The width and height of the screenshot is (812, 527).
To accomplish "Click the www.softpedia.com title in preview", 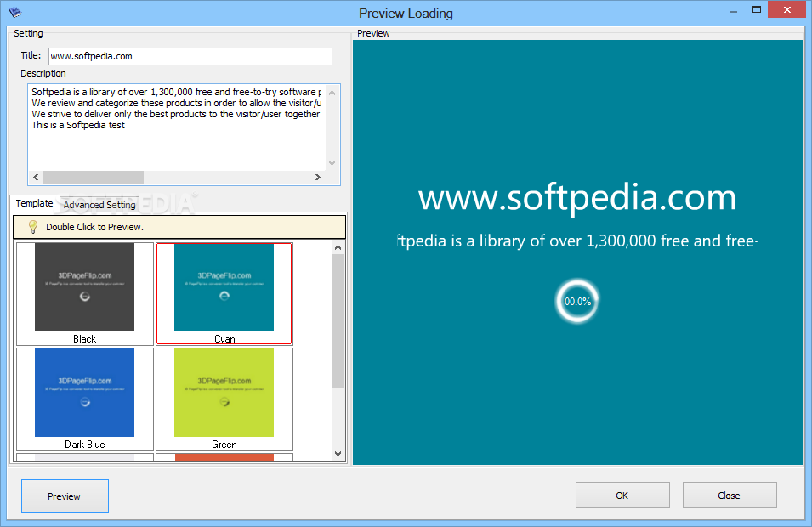I will [576, 198].
